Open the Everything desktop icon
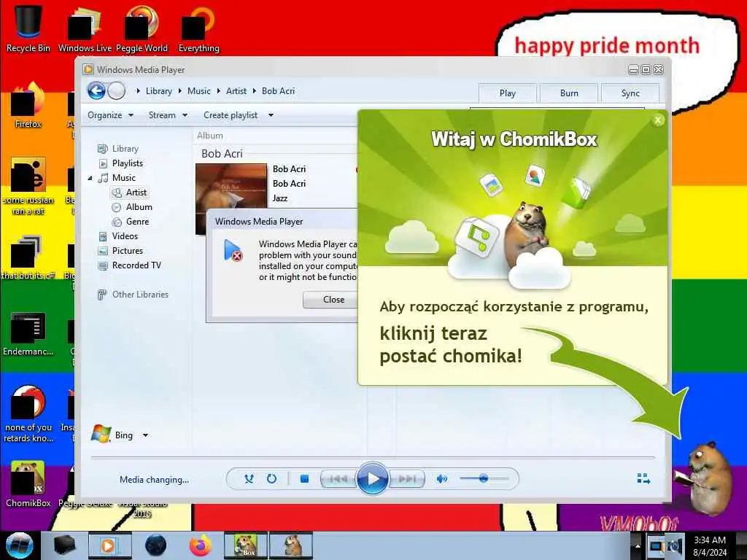747x560 pixels. click(x=198, y=27)
